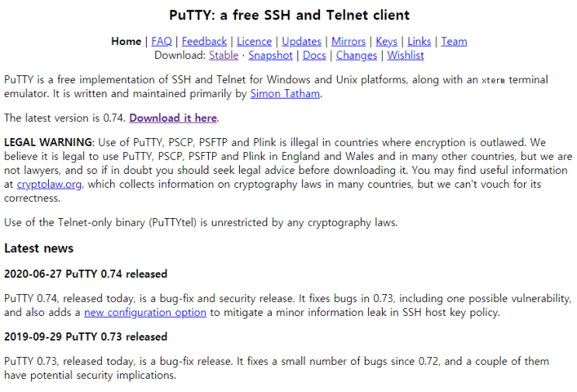Click the Links navigation item
The height and width of the screenshot is (392, 577).
[x=419, y=42]
